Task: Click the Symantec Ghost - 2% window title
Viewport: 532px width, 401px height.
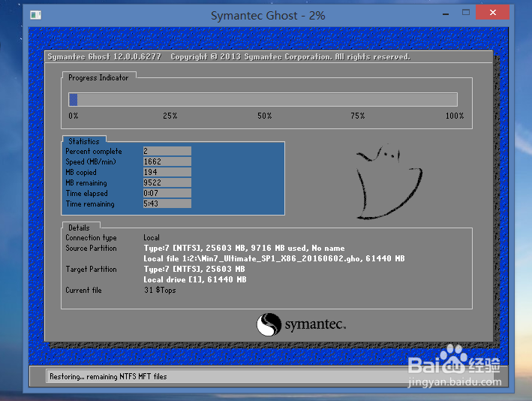Action: (x=268, y=16)
